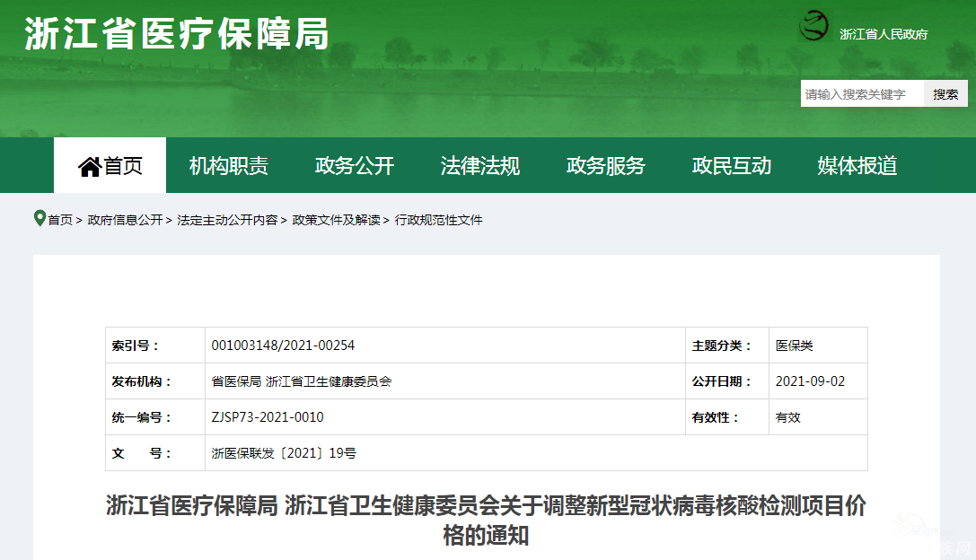This screenshot has width=976, height=560.
Task: Click the 搜索 button
Action: pyautogui.click(x=945, y=93)
